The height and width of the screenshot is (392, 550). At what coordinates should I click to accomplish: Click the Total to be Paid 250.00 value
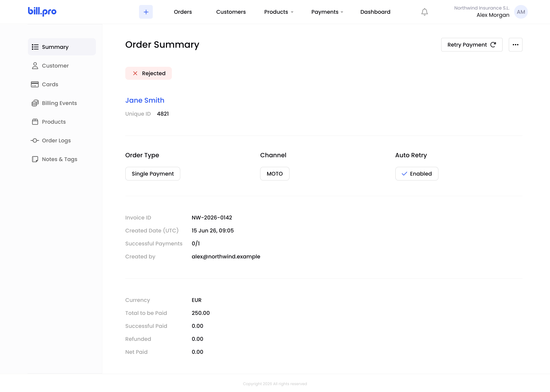[x=201, y=313]
